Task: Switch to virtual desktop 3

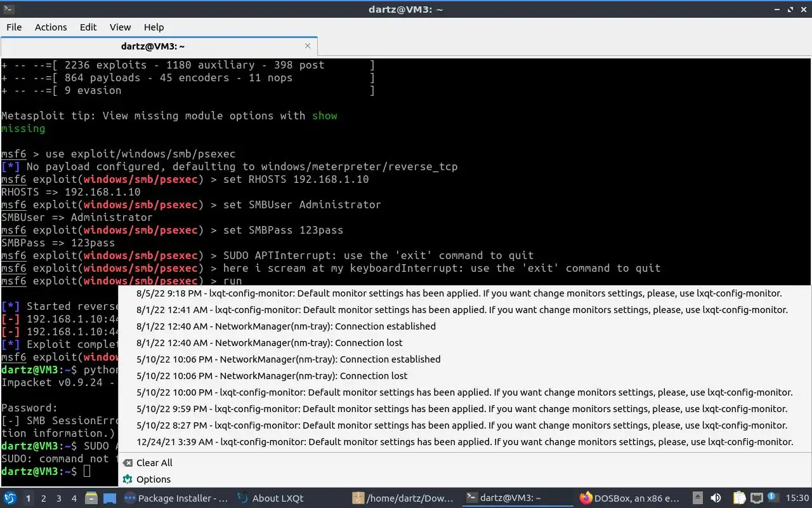Action: 58,498
